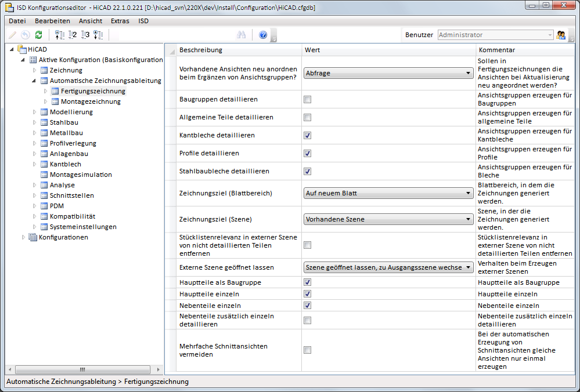Image resolution: width=580 pixels, height=392 pixels.
Task: Select Montagezeichnung in the tree
Action: click(x=91, y=101)
